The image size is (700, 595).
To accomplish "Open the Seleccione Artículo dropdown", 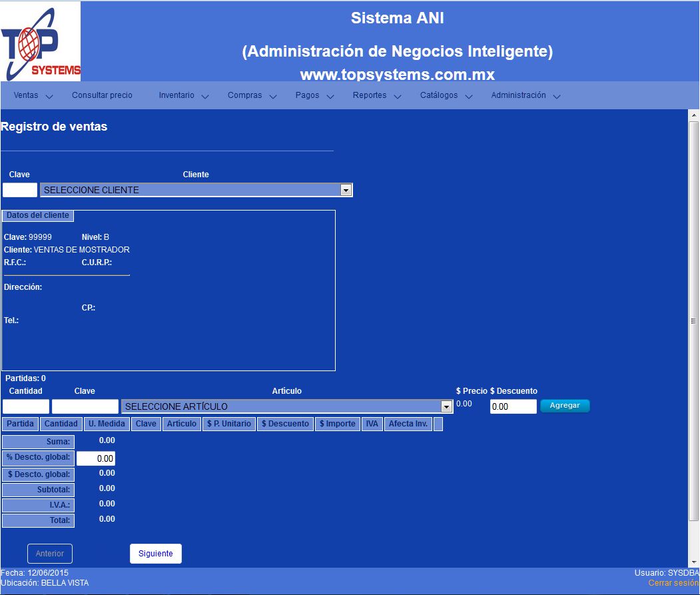I will click(x=286, y=406).
